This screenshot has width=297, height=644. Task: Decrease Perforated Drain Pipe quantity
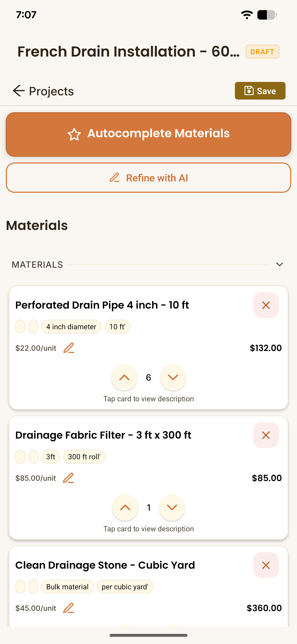coord(173,377)
